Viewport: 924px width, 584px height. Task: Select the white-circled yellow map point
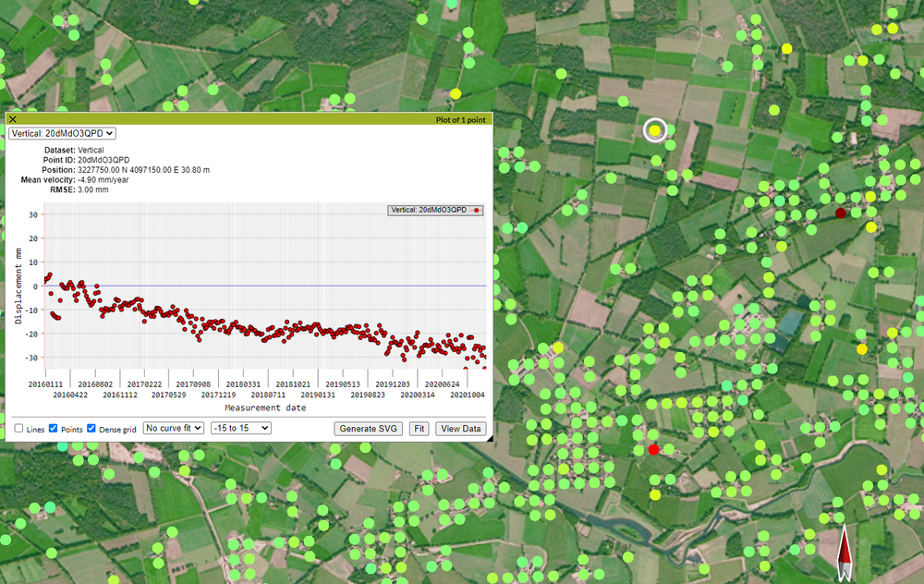pyautogui.click(x=655, y=130)
